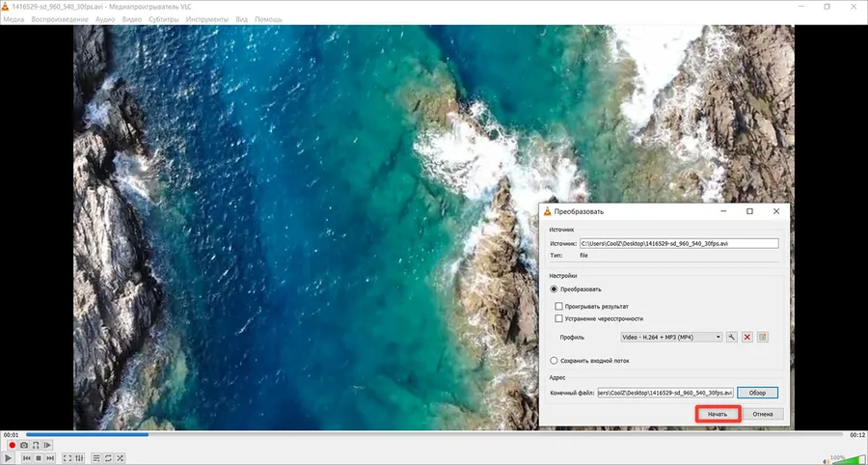Click the Начать button
The width and height of the screenshot is (868, 465).
tap(717, 414)
